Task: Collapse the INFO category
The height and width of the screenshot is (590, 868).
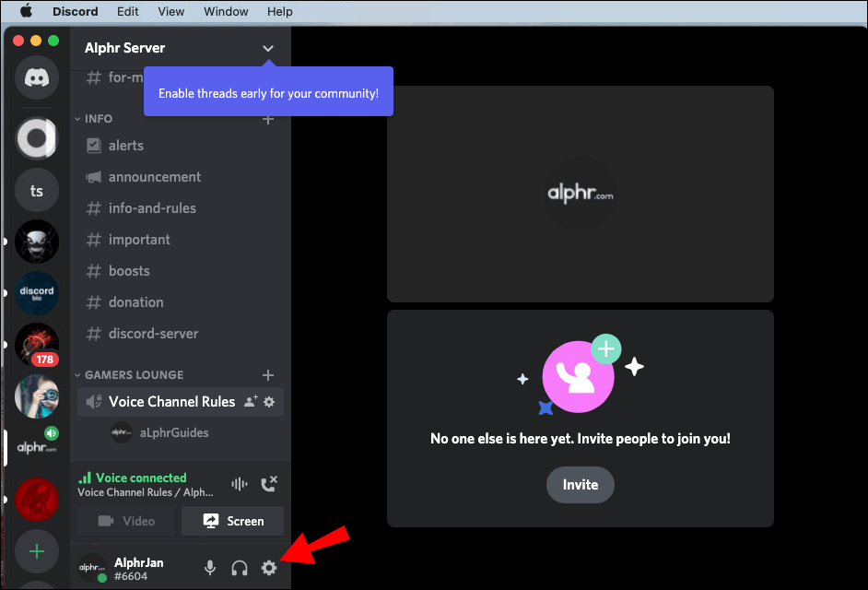Action: [94, 119]
